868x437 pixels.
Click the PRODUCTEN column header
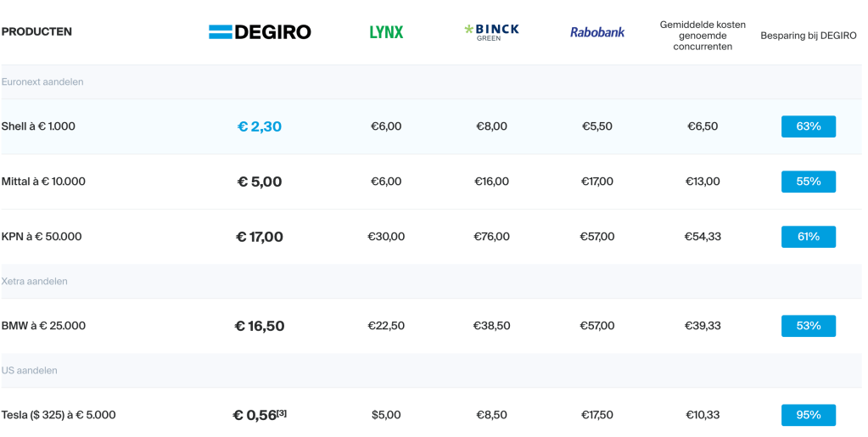pyautogui.click(x=36, y=32)
